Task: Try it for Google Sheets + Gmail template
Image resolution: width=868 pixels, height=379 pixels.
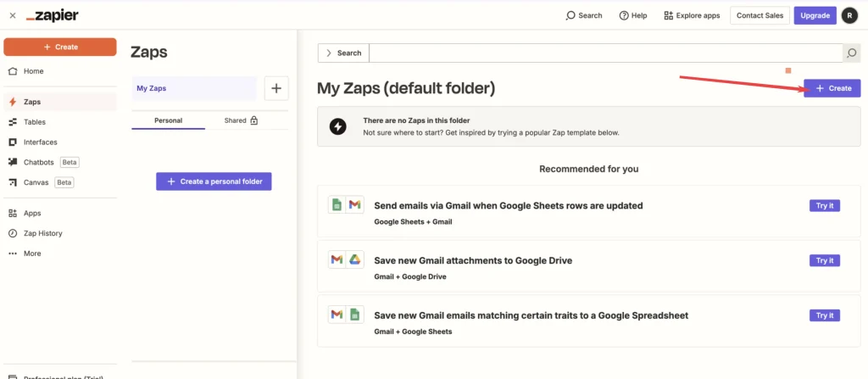Action: click(825, 205)
